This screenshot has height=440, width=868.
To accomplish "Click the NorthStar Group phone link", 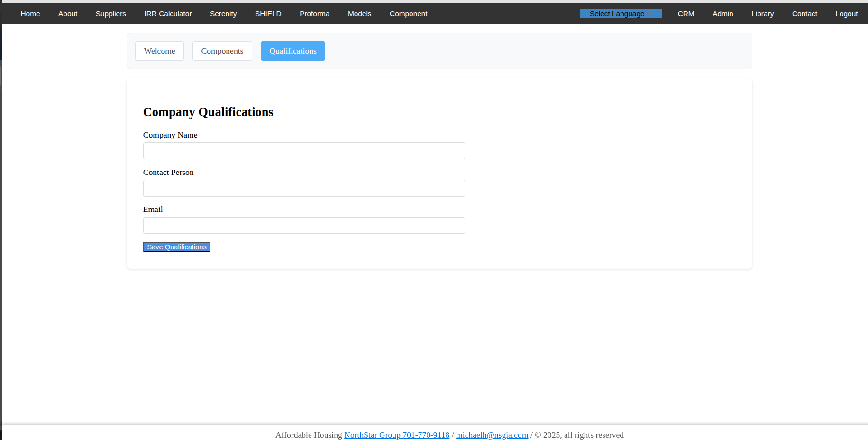I will [396, 435].
